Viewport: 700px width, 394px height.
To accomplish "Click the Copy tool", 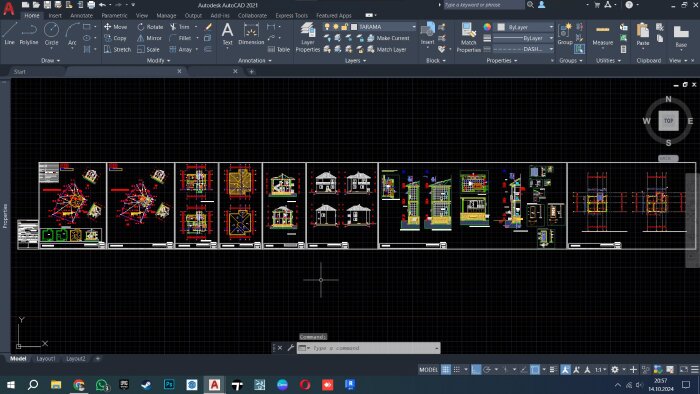I will (x=115, y=38).
